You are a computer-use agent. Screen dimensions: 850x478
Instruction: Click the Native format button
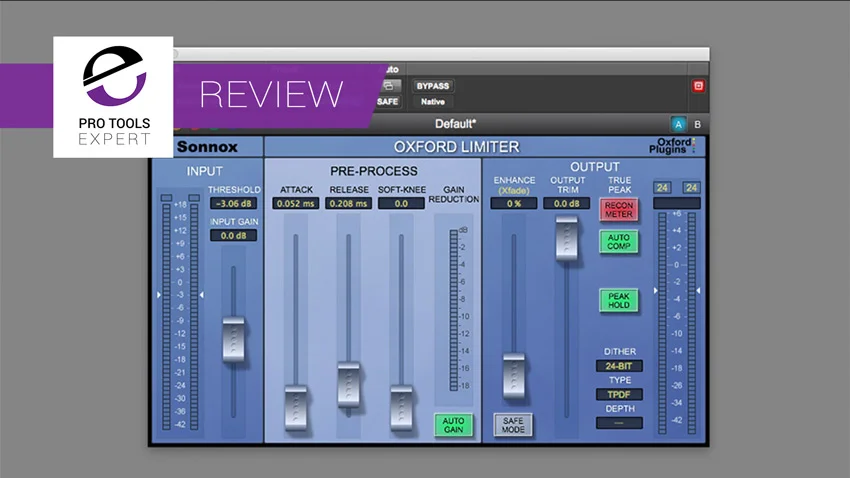click(x=433, y=101)
